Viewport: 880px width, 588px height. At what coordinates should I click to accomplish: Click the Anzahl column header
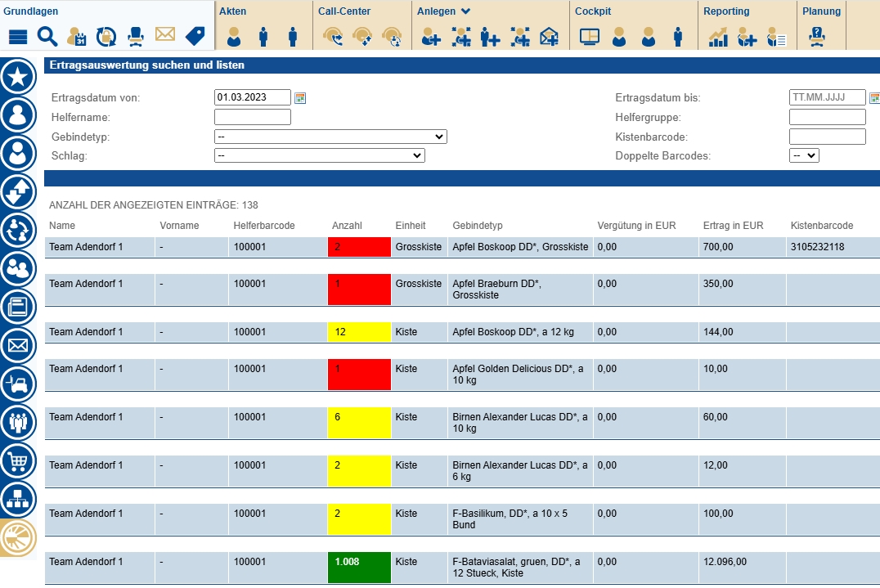tap(347, 226)
